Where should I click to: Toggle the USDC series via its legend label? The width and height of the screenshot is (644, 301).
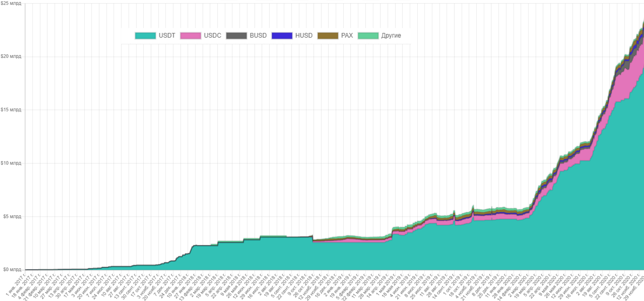point(213,35)
